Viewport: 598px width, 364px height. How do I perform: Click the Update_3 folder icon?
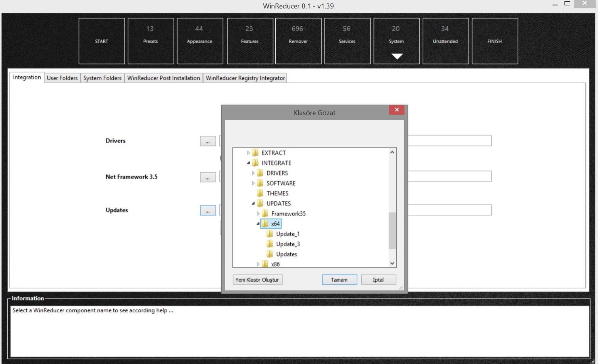pos(270,244)
